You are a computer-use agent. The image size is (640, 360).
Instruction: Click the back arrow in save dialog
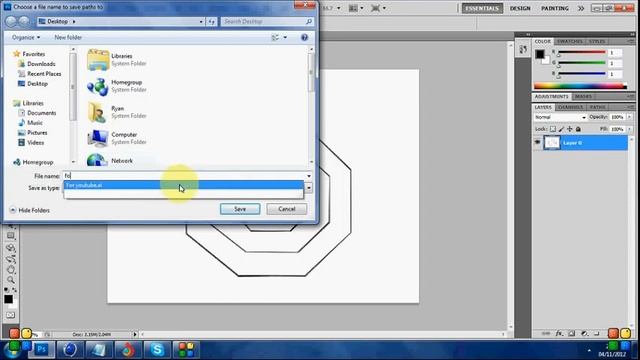[x=11, y=21]
